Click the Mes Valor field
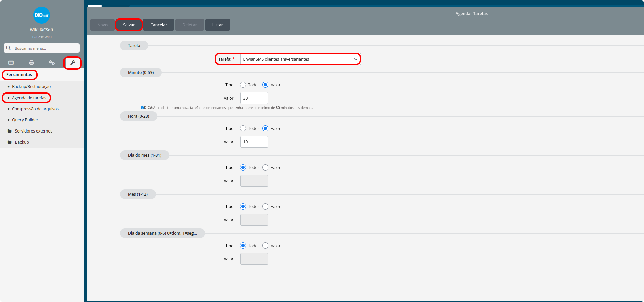The height and width of the screenshot is (302, 644). 254,220
